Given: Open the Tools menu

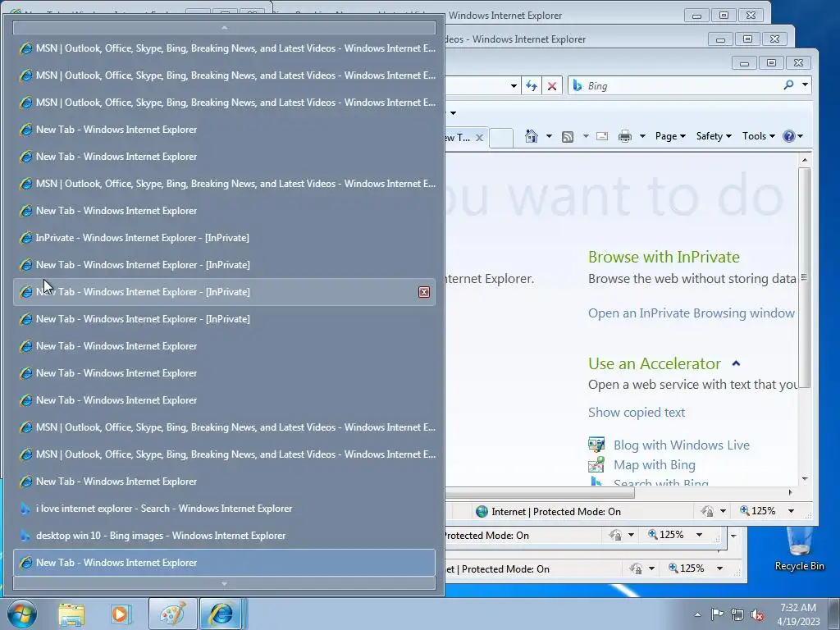Looking at the screenshot, I should pos(759,136).
